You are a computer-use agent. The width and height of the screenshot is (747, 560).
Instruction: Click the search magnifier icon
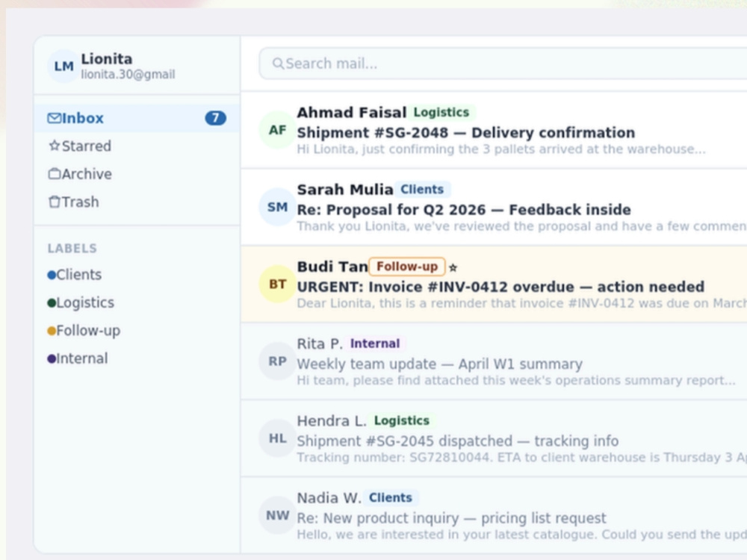pos(278,63)
